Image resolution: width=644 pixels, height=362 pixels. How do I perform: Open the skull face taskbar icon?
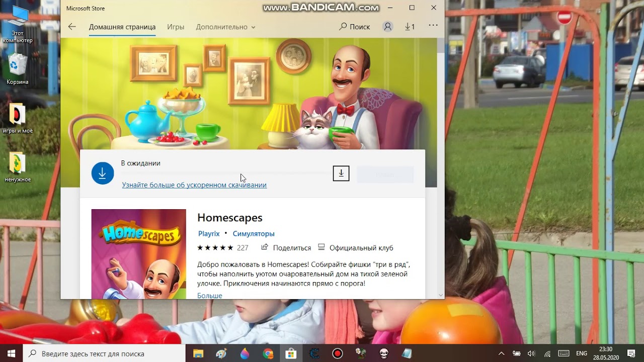pyautogui.click(x=383, y=353)
